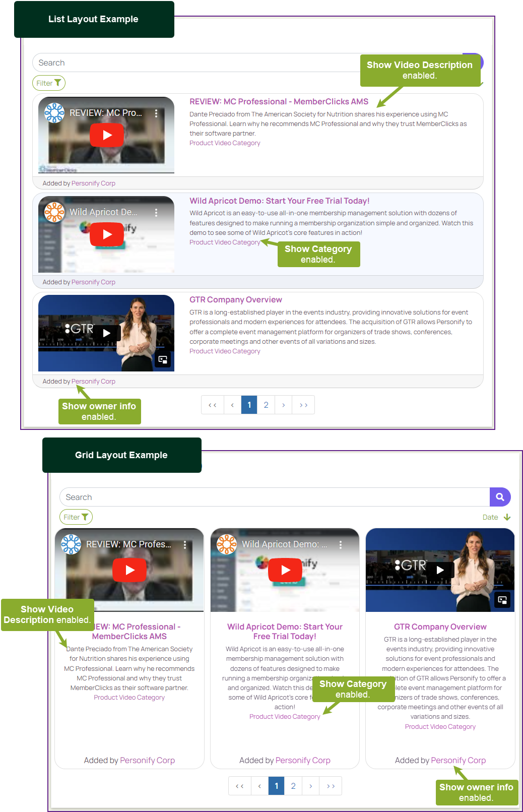Image resolution: width=523 pixels, height=812 pixels.
Task: Go to first page in grid layout pagination
Action: point(240,786)
